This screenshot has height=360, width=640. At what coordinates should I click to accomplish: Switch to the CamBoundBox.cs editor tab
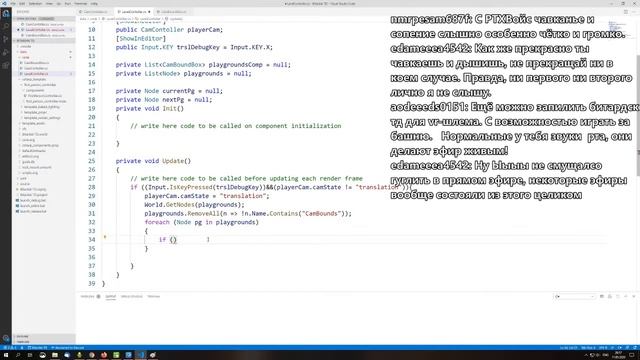coord(173,12)
